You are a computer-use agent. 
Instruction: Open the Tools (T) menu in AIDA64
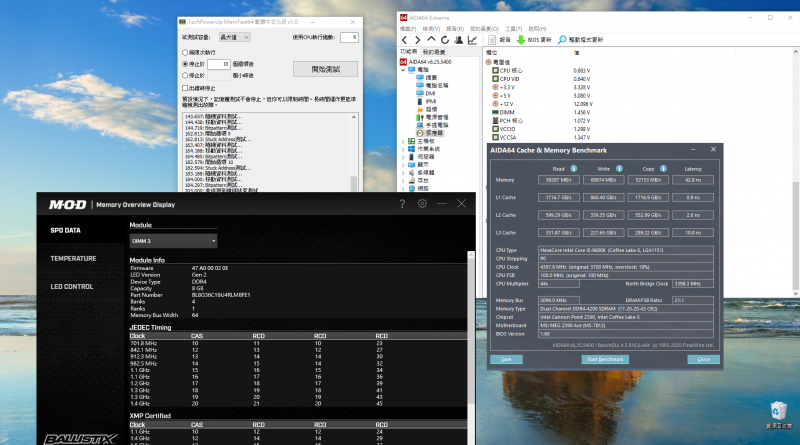513,29
